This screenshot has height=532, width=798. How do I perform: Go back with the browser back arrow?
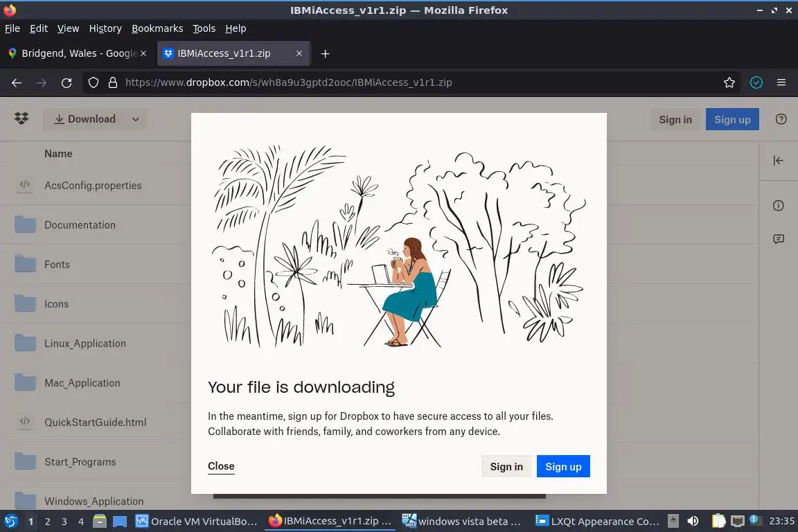[17, 82]
